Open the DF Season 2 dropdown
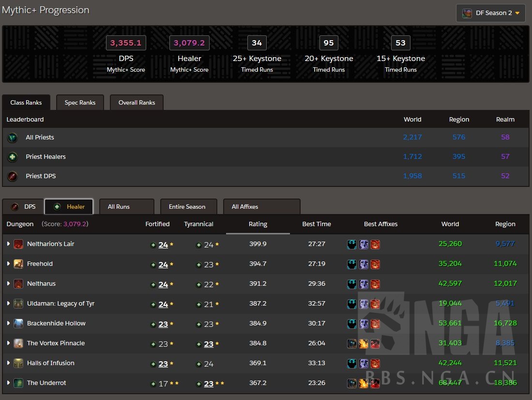This screenshot has width=532, height=400. [491, 13]
